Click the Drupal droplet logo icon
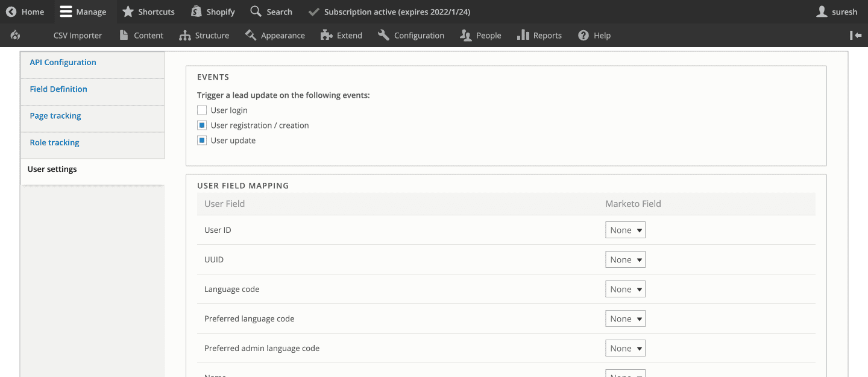Image resolution: width=868 pixels, height=377 pixels. (x=16, y=36)
